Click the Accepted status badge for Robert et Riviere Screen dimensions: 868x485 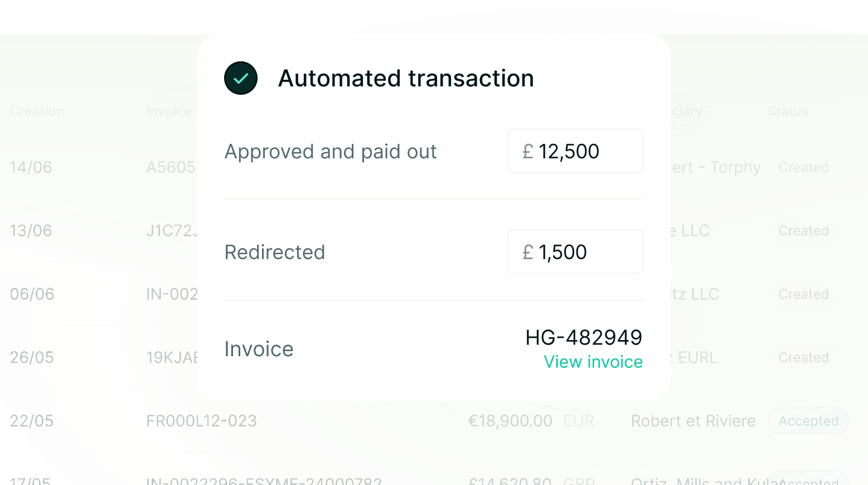pyautogui.click(x=808, y=421)
